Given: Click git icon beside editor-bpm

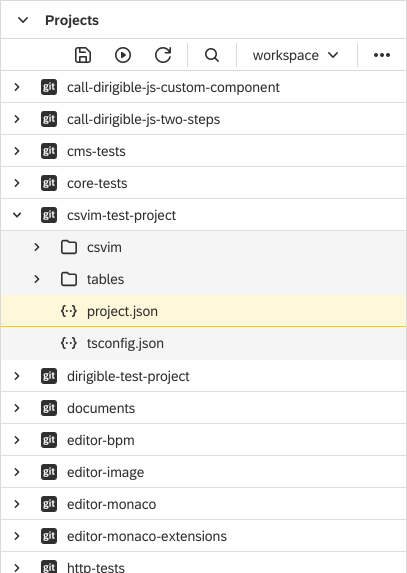Looking at the screenshot, I should 49,440.
